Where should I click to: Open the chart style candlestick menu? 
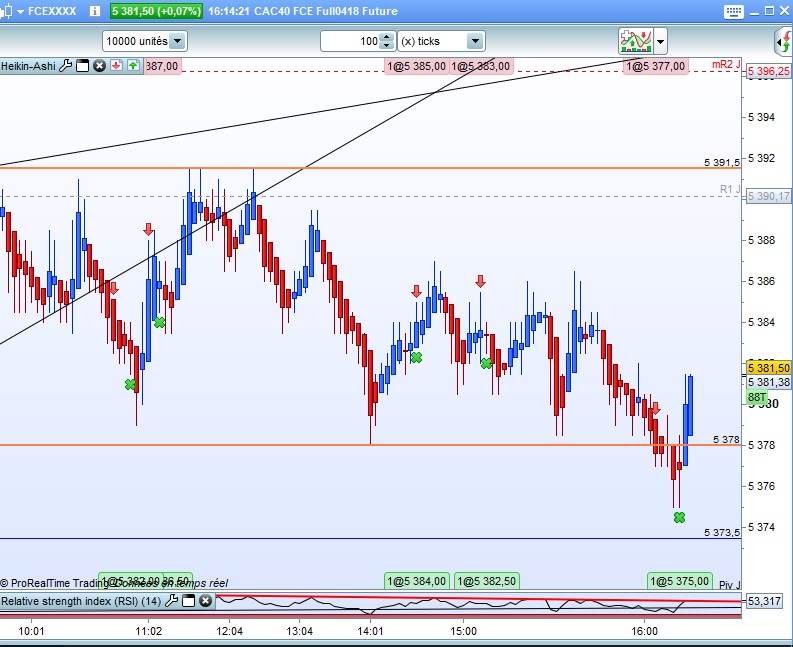[12, 11]
